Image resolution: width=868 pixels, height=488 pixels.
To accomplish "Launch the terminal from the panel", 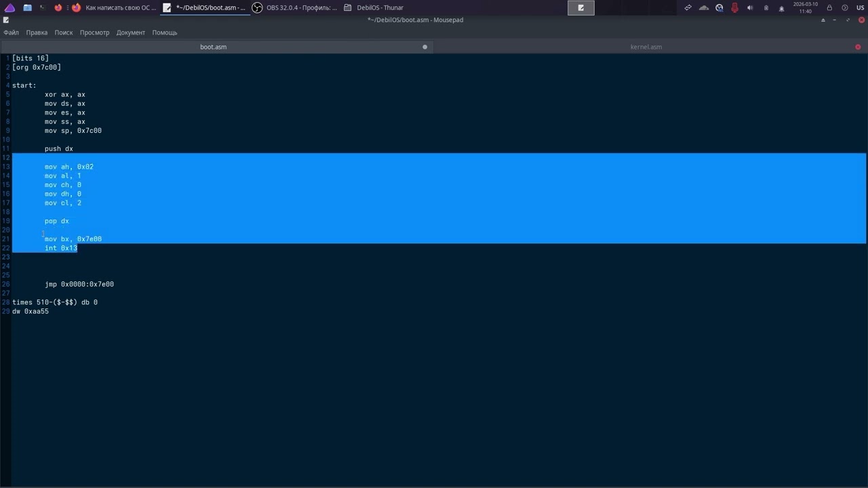I will point(43,7).
